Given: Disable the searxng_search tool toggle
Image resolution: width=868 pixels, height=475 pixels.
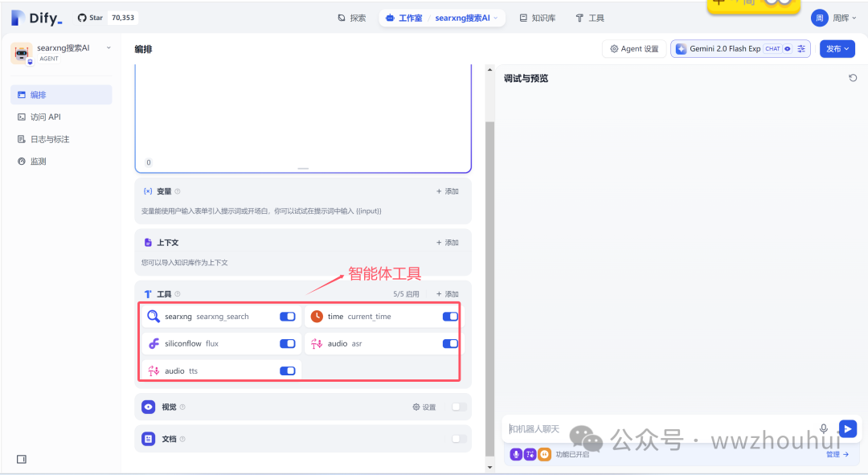Looking at the screenshot, I should coord(287,317).
